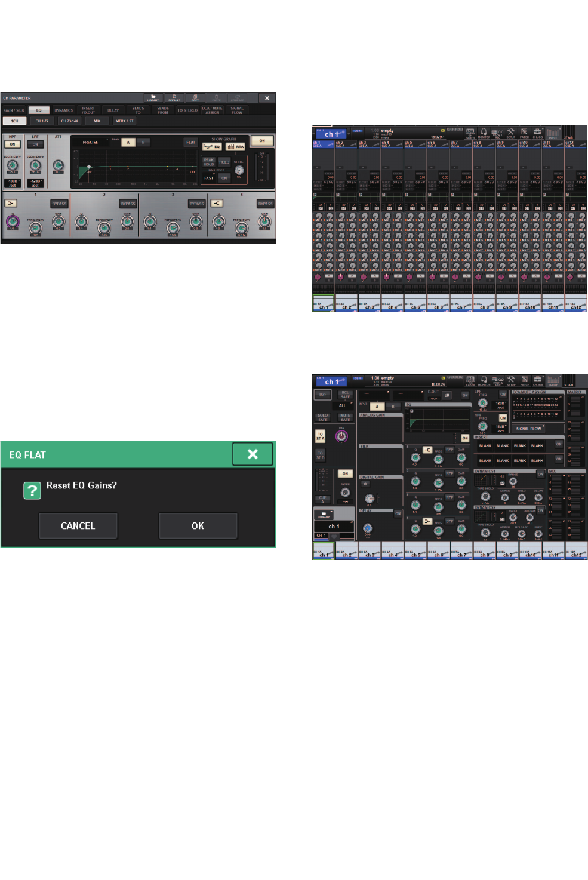Select ch 5 strip at bottom of the 12-channel overview screen
The height and width of the screenshot is (880, 588).
click(x=415, y=303)
